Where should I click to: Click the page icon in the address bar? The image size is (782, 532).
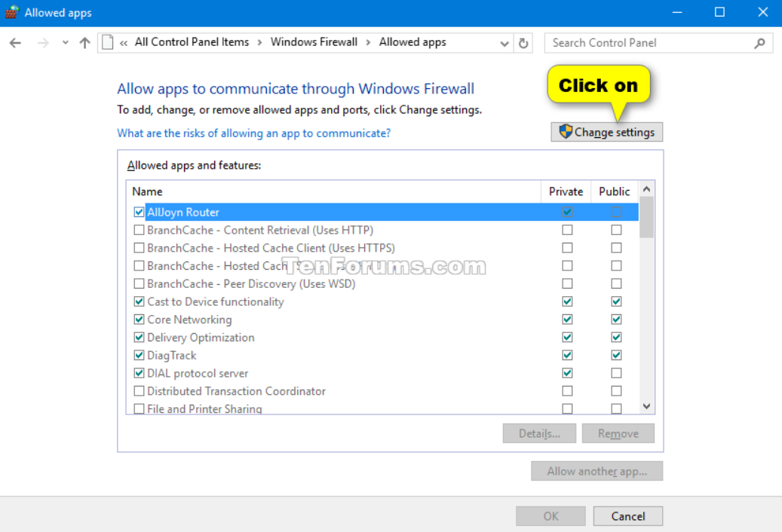click(x=106, y=42)
